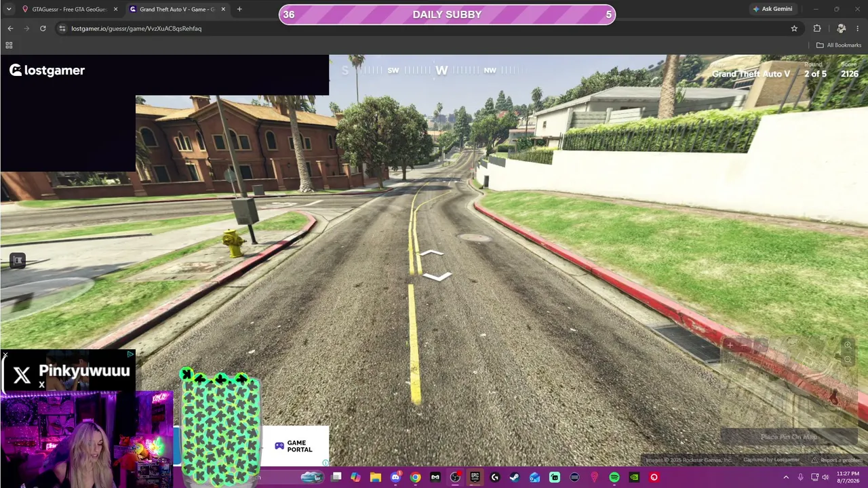868x488 pixels.
Task: Move backward with the lower street arrow
Action: [x=437, y=277]
